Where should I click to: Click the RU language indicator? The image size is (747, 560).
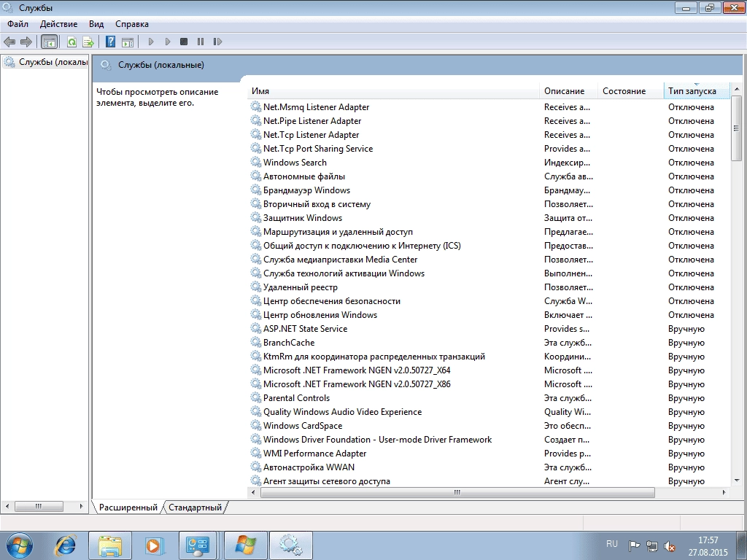pyautogui.click(x=612, y=544)
